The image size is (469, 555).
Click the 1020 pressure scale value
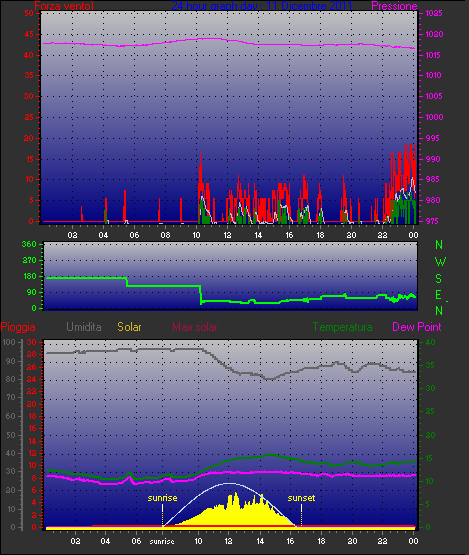434,34
